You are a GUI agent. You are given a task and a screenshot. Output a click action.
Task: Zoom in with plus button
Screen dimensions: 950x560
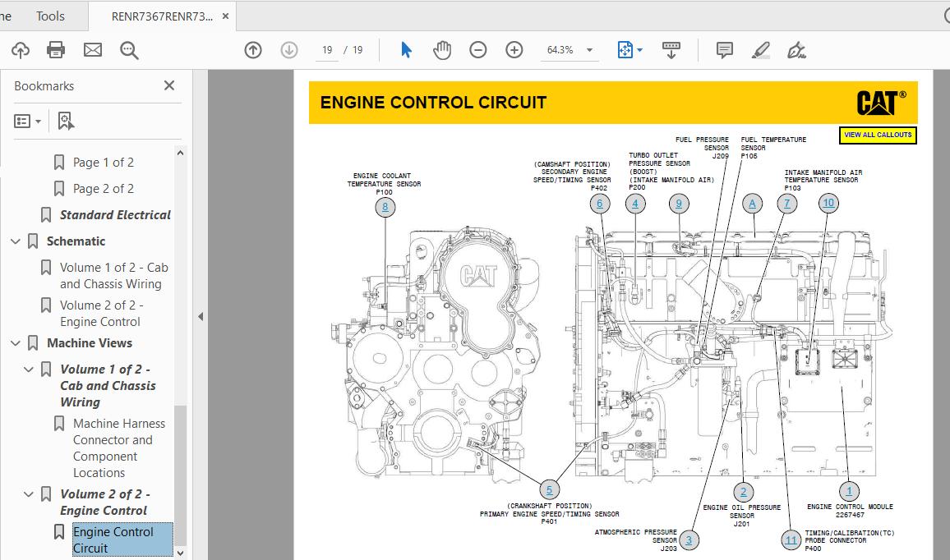[514, 49]
